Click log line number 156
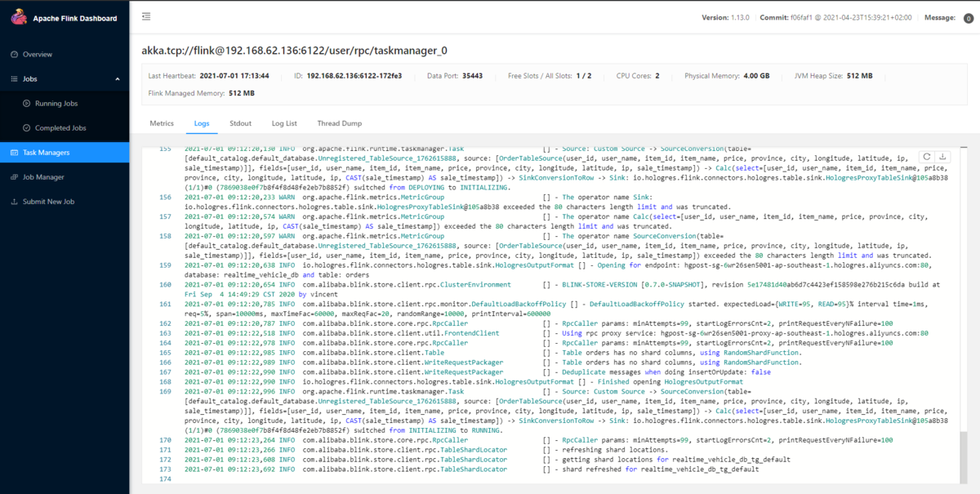Image resolution: width=980 pixels, height=494 pixels. (x=166, y=198)
